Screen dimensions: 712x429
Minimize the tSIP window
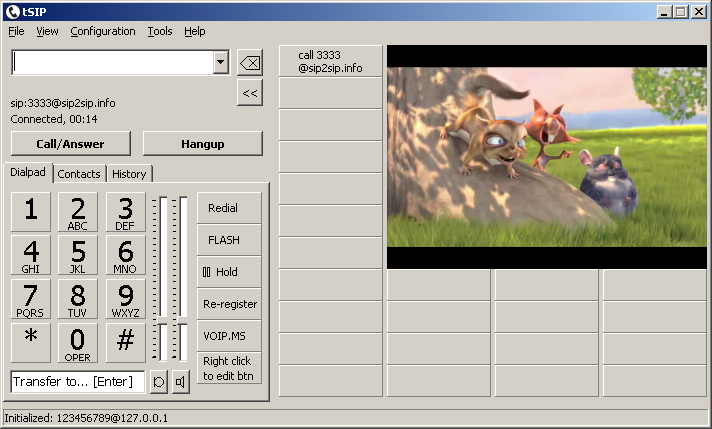pyautogui.click(x=664, y=12)
